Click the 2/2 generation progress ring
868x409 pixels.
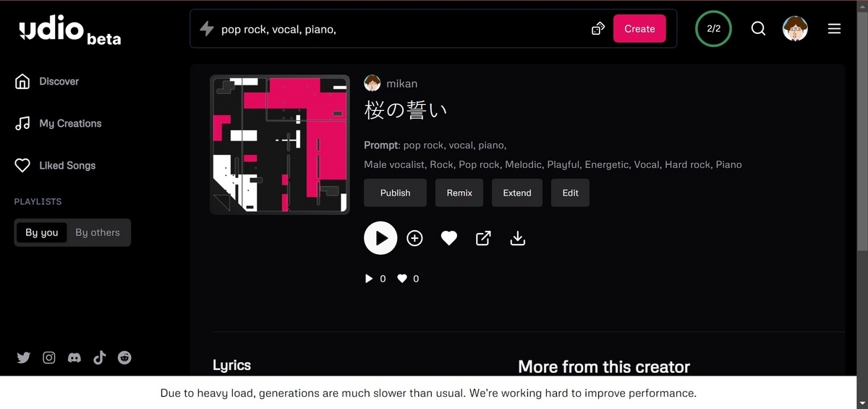click(713, 29)
